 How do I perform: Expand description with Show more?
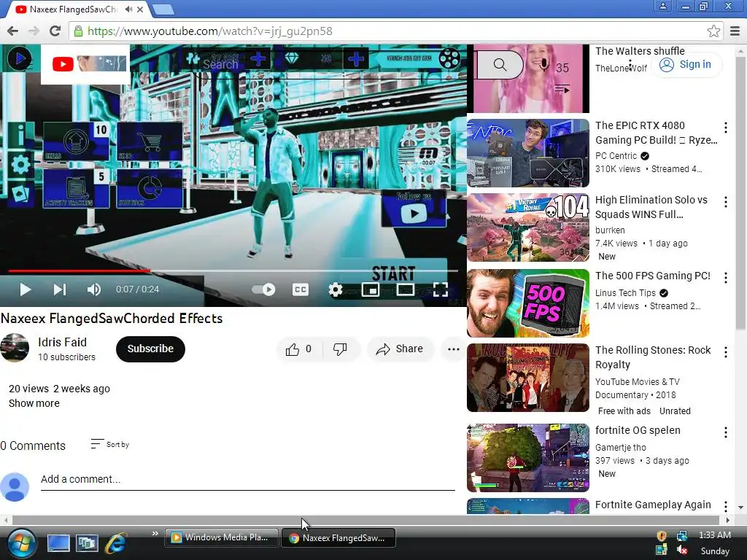coord(34,403)
